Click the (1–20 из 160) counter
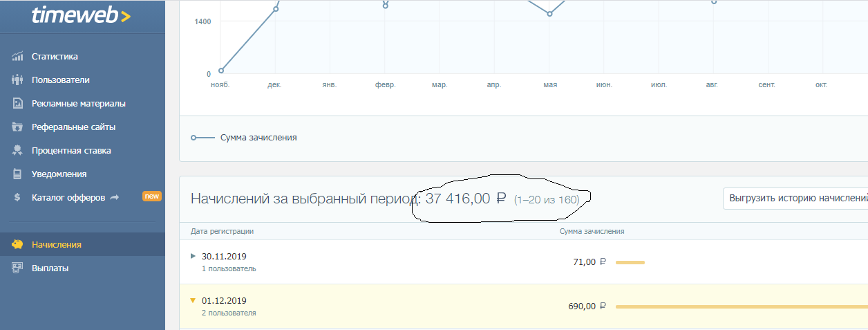868x330 pixels. tap(547, 199)
